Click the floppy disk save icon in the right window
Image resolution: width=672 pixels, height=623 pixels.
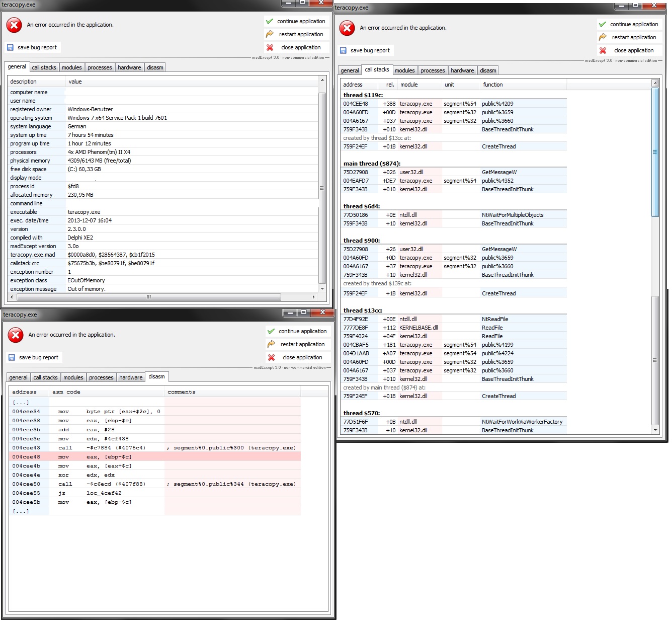coord(343,50)
